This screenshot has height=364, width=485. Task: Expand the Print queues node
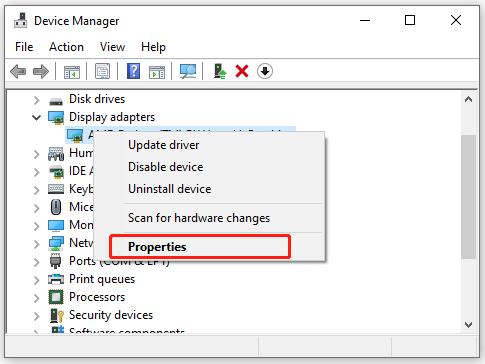(x=36, y=280)
